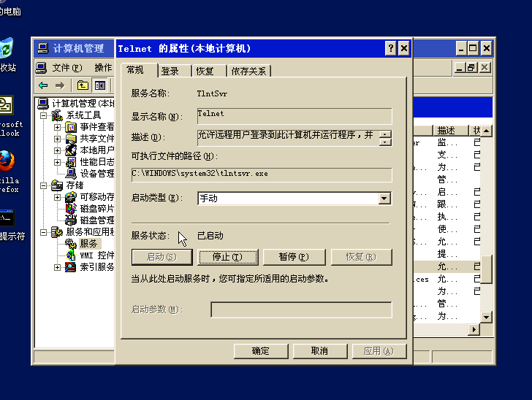This screenshot has height=400, width=532.
Task: Expand the 性能日志 tree node
Action: click(x=57, y=162)
